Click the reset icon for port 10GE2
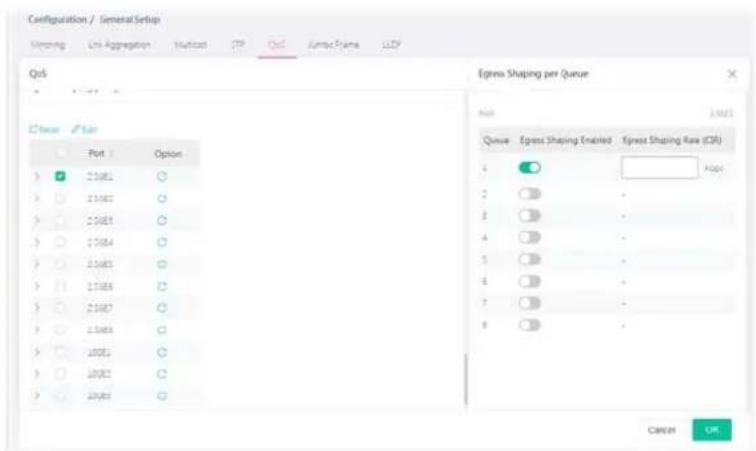 [162, 374]
